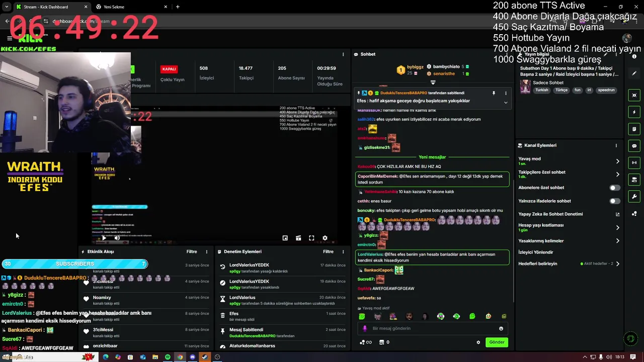Mute the stream preview volume

tap(117, 238)
